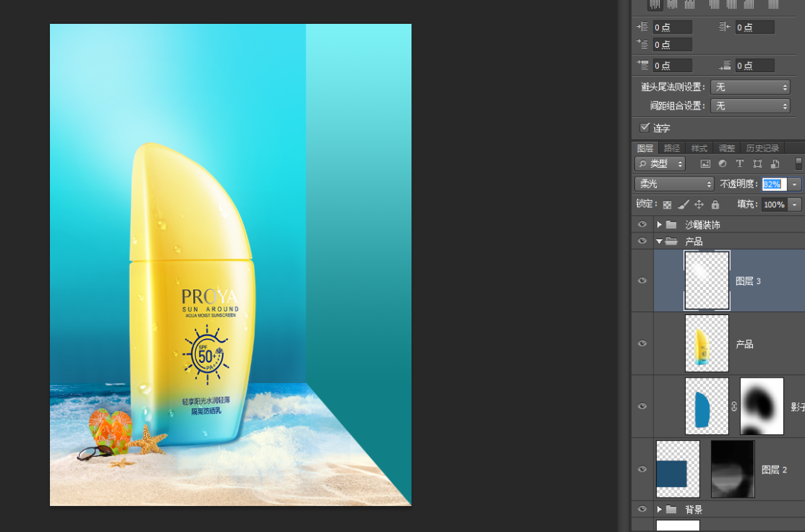Select the 图层 2 layer mask thumbnail

(733, 469)
